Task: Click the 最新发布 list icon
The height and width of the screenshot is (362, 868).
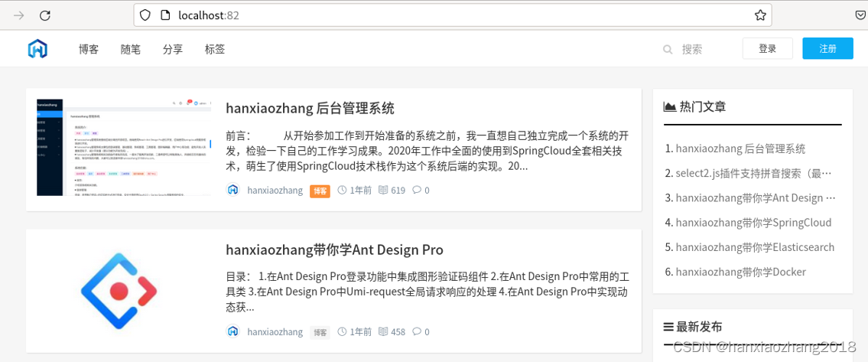Action: tap(668, 327)
